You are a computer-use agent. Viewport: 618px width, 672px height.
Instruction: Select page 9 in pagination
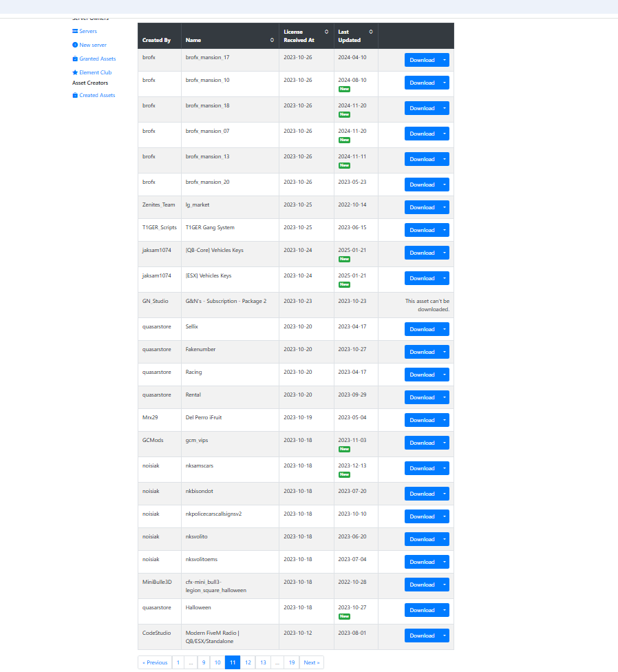204,662
